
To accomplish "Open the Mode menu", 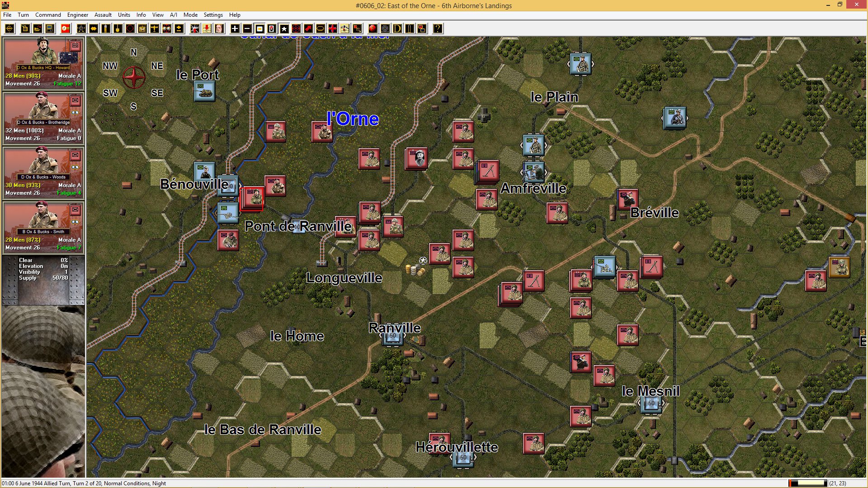I will 190,14.
